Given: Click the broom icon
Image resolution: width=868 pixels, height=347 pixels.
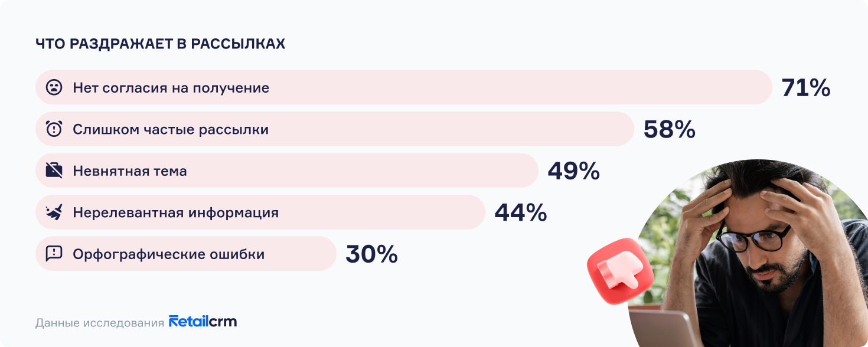Looking at the screenshot, I should click(x=54, y=212).
